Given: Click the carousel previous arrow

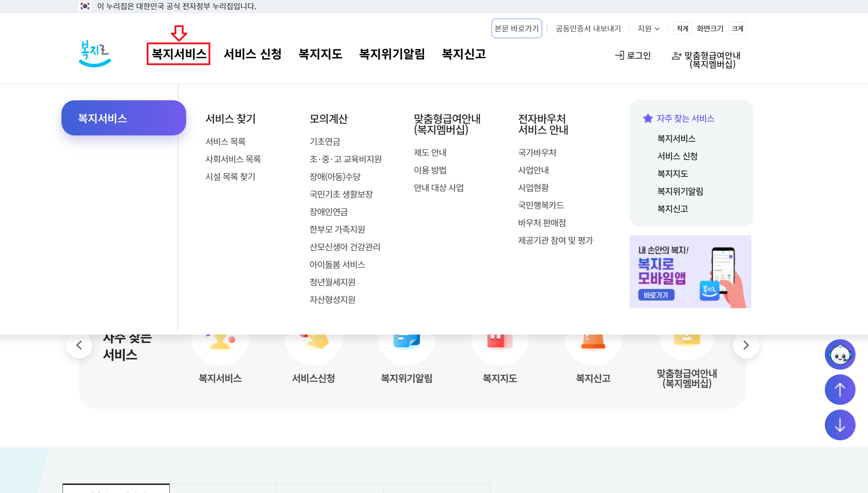Looking at the screenshot, I should (x=79, y=345).
